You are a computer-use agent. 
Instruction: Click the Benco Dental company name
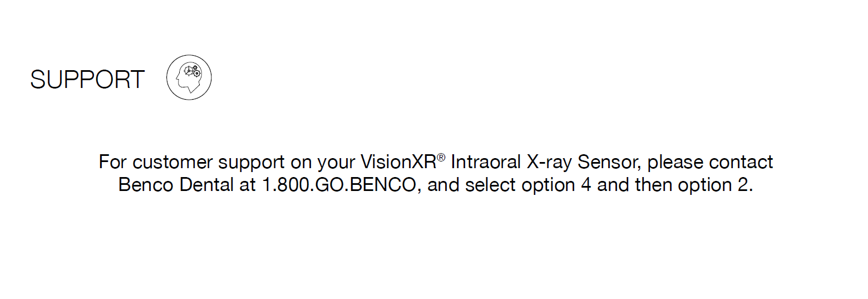(x=176, y=185)
